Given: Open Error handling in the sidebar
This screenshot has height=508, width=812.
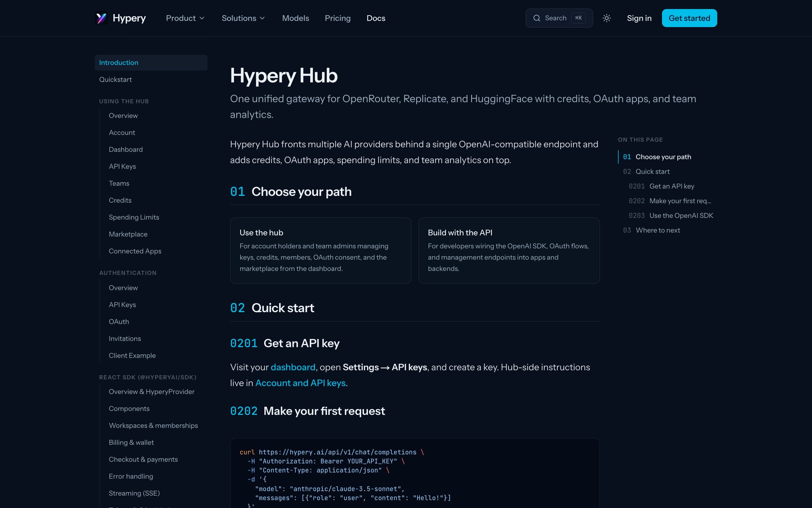Looking at the screenshot, I should pos(131,476).
